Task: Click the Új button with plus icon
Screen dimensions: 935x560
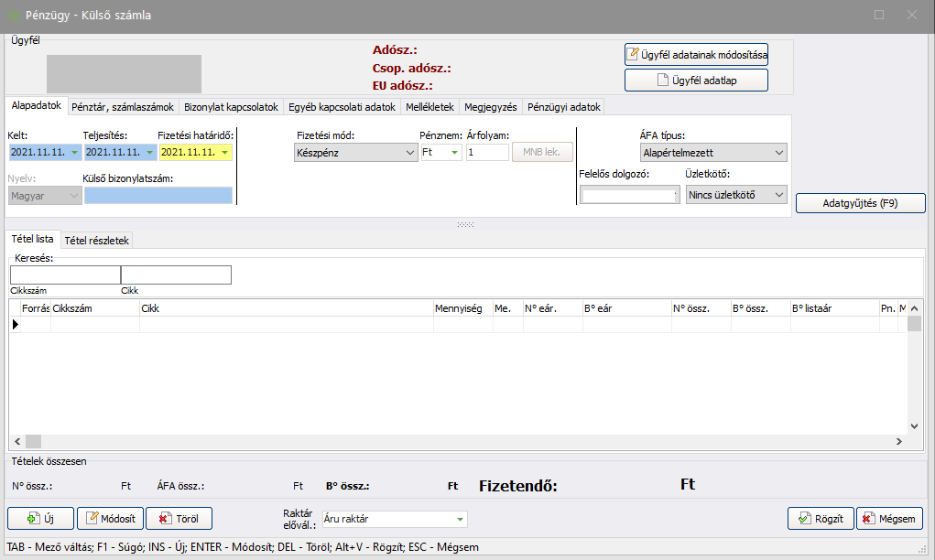Action: (40, 519)
